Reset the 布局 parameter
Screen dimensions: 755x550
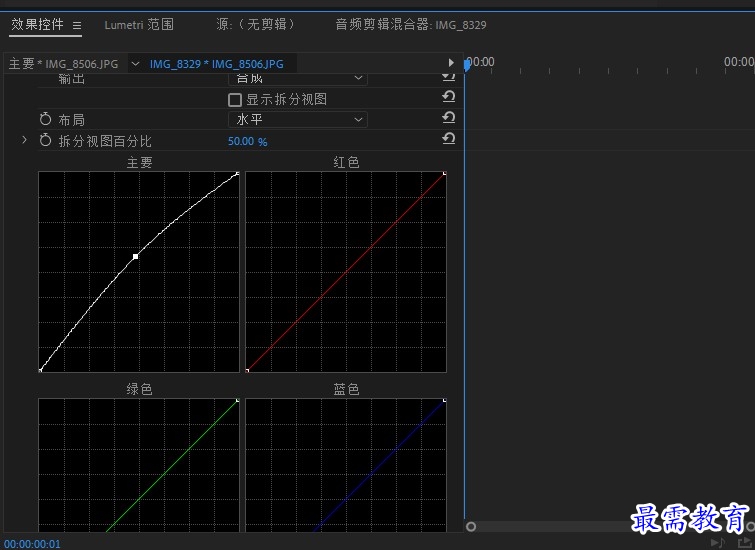[449, 118]
